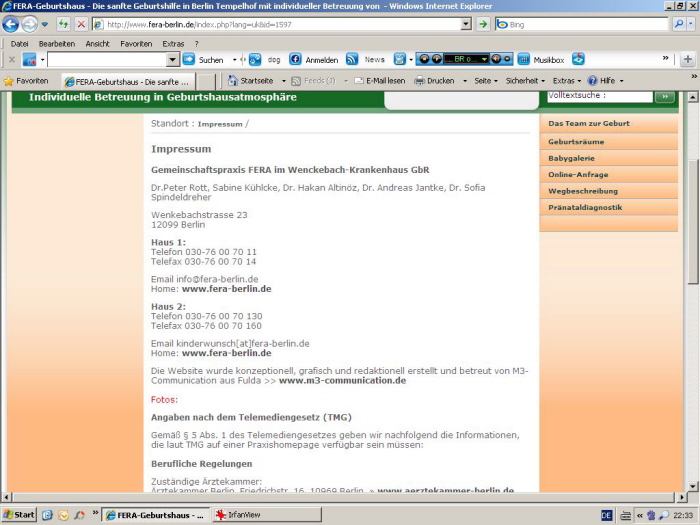Click the radio player previous button
The image size is (700, 525).
[x=424, y=59]
